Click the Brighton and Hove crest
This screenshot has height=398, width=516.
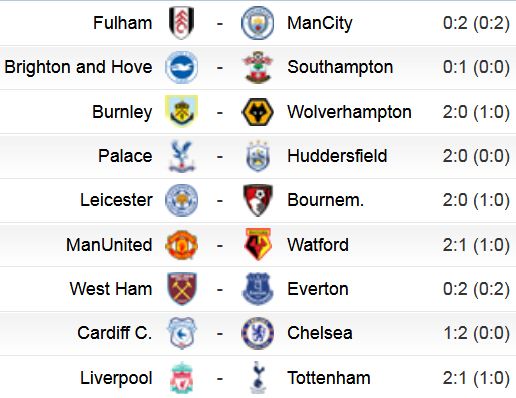(182, 67)
